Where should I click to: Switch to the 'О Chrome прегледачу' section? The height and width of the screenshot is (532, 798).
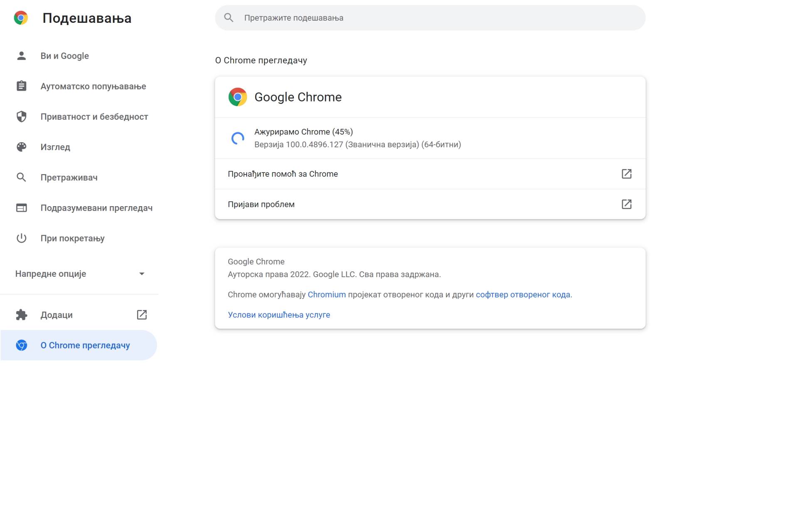coord(85,345)
